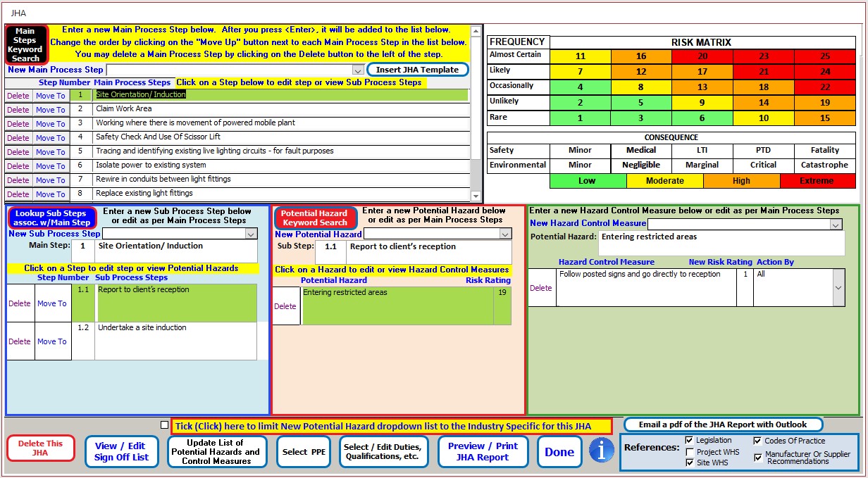Expand the New Potential Hazard dropdown
Viewport: 868px width, 478px height.
pyautogui.click(x=505, y=234)
